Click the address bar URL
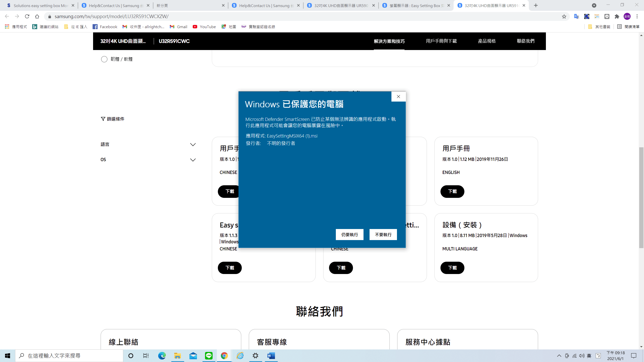644x362 pixels. 111,16
